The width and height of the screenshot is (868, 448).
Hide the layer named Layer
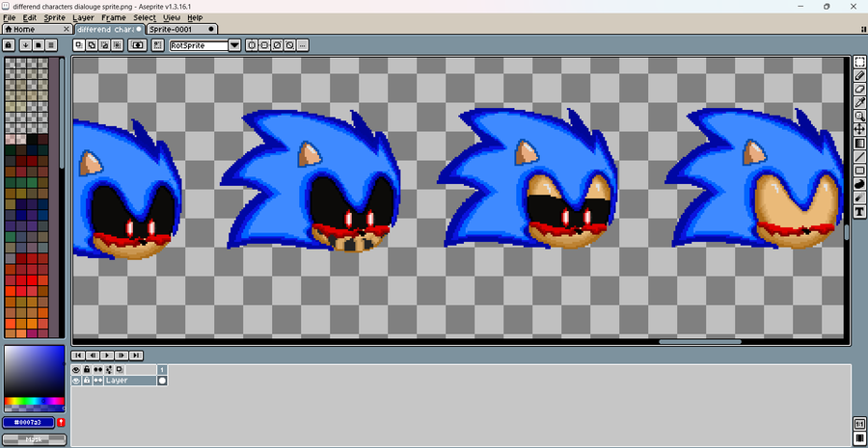[76, 381]
